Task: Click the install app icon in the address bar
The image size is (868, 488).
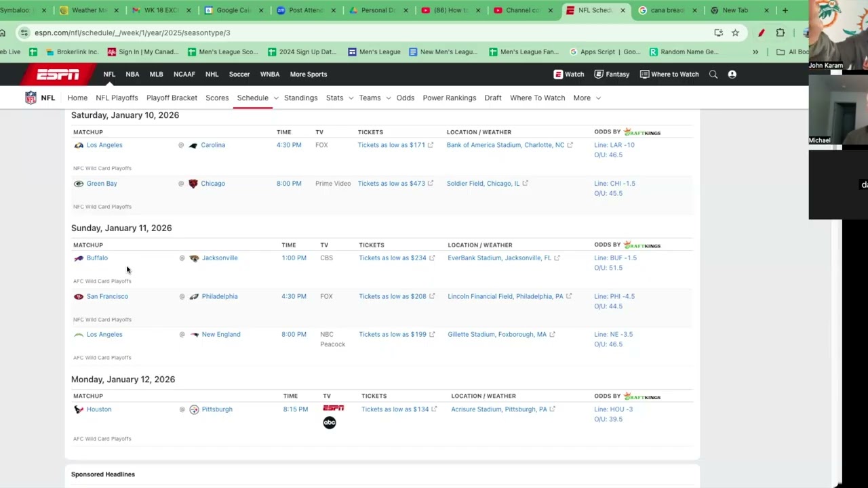Action: pos(718,33)
